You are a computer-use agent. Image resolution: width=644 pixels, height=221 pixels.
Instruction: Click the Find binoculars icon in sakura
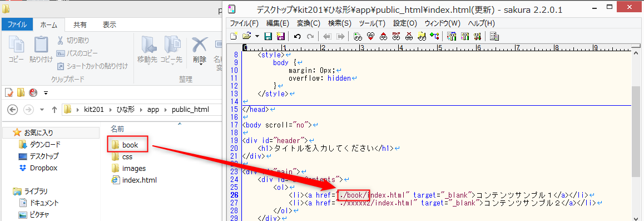358,36
